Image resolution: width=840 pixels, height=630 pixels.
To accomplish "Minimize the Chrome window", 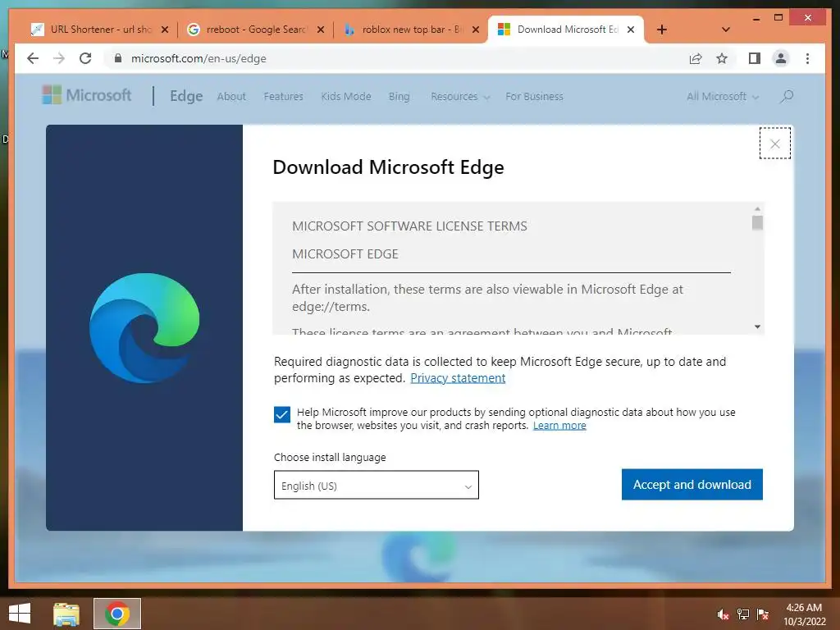I will pyautogui.click(x=756, y=18).
